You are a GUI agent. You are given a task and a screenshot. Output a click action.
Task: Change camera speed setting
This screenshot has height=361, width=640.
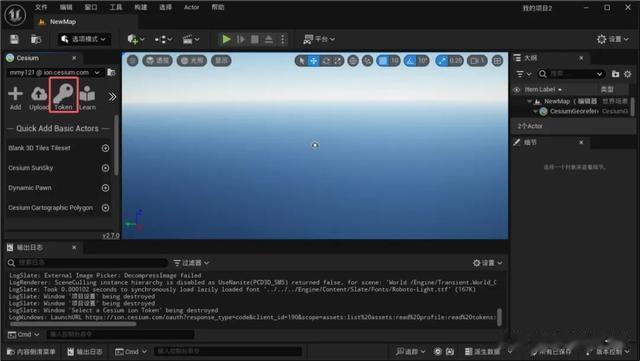click(x=477, y=61)
